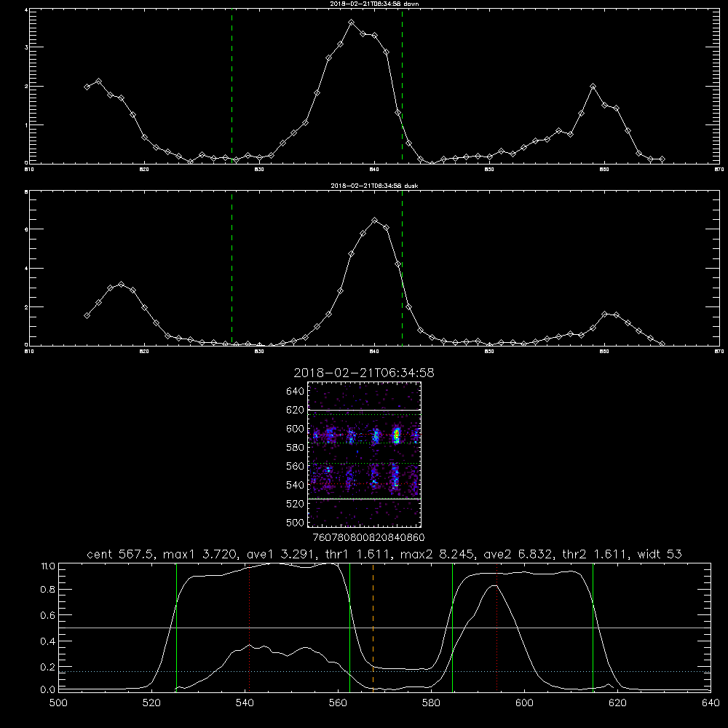728x728 pixels.
Task: Click the "600" x-axis label on the bottom plot
Action: pos(524,703)
